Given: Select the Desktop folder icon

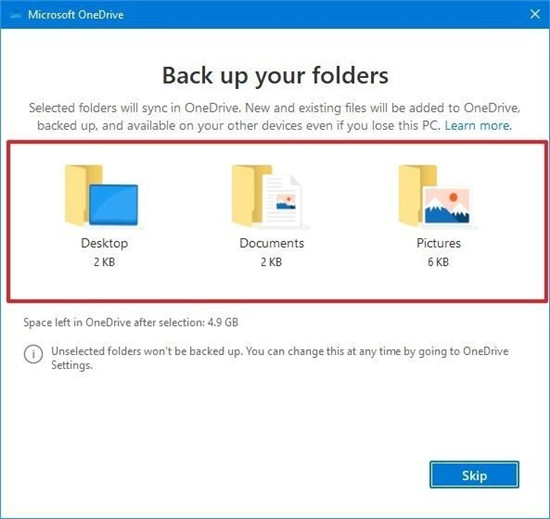Looking at the screenshot, I should click(x=101, y=195).
